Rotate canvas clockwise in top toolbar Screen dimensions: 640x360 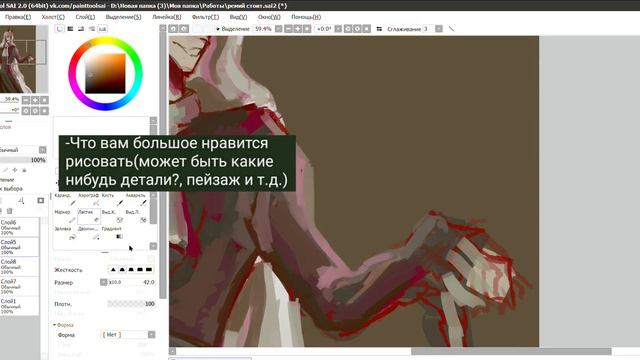click(357, 29)
